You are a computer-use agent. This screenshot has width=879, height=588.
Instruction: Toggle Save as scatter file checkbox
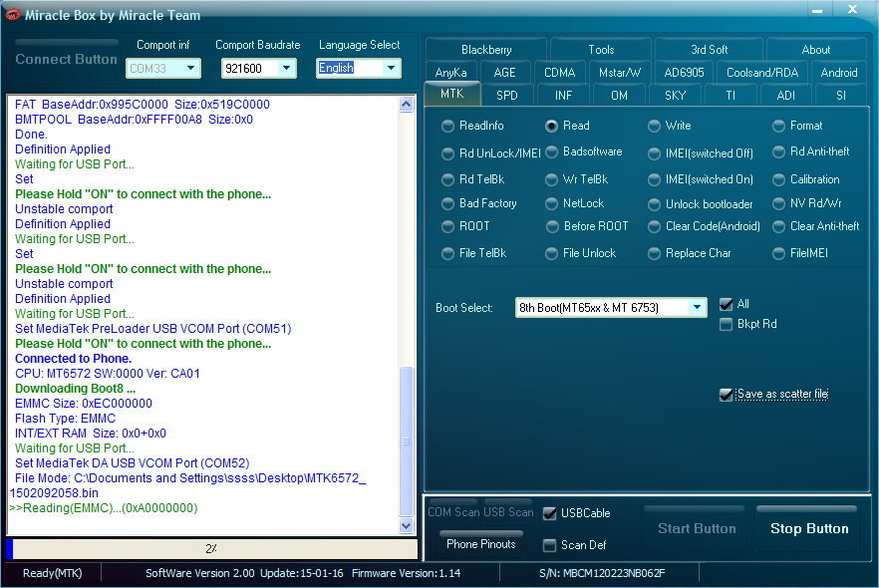(x=726, y=395)
